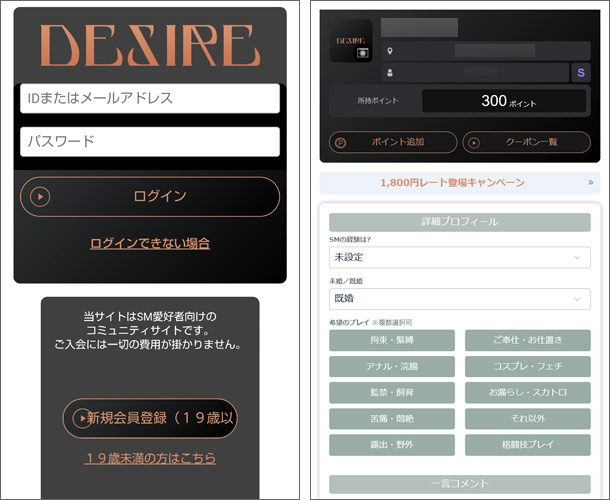
Task: Click the purple S badge
Action: (x=581, y=72)
